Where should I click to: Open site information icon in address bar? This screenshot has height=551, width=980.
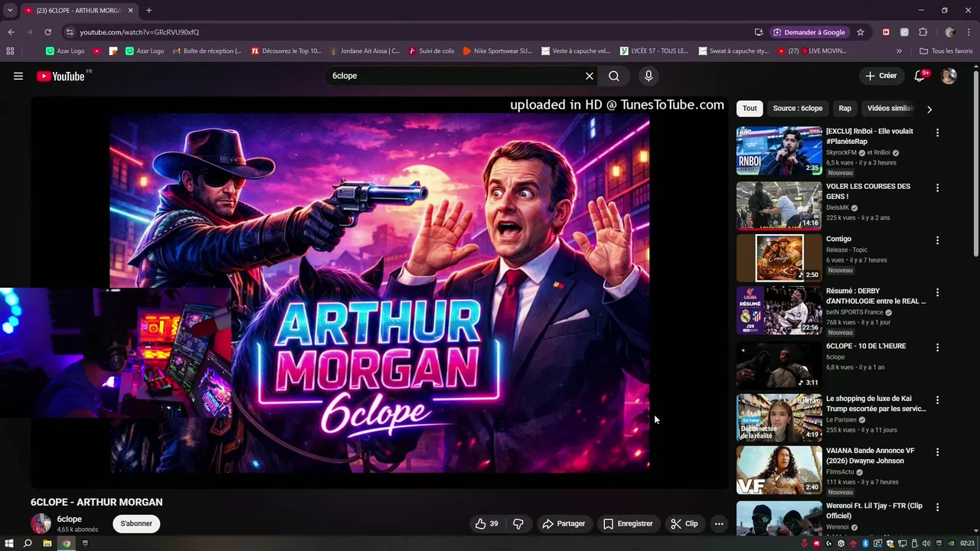pyautogui.click(x=70, y=32)
